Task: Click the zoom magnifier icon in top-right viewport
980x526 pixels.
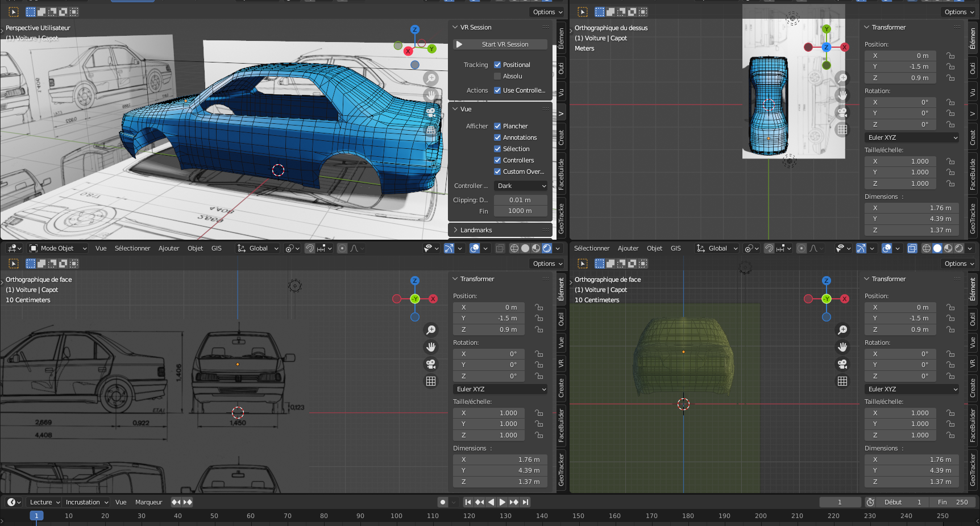Action: (x=842, y=78)
